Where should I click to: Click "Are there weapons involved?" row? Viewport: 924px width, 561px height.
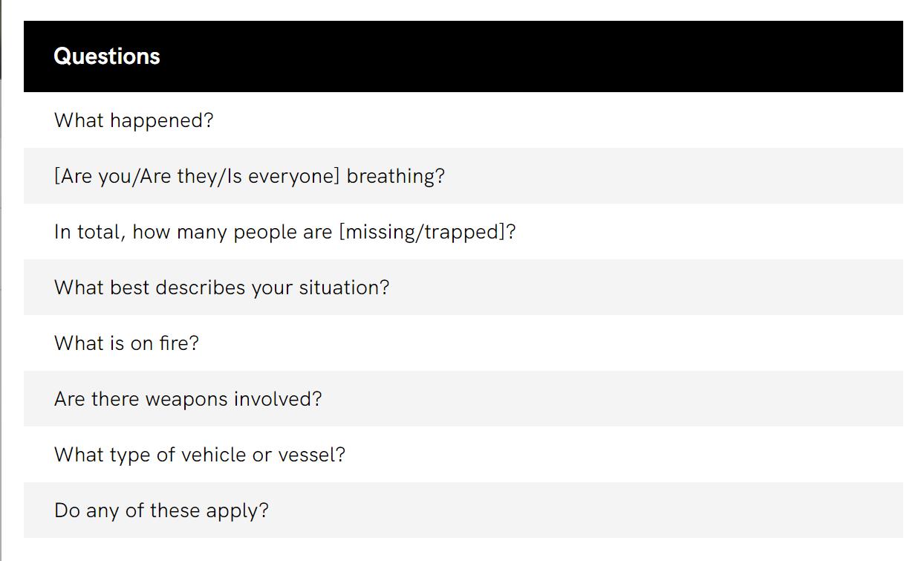pyautogui.click(x=188, y=399)
